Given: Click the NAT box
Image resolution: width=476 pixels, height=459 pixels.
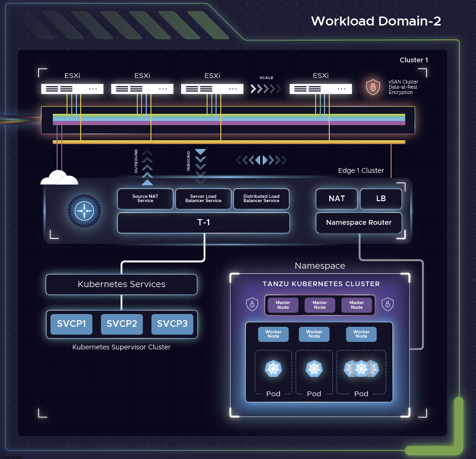Looking at the screenshot, I should click(x=337, y=199).
